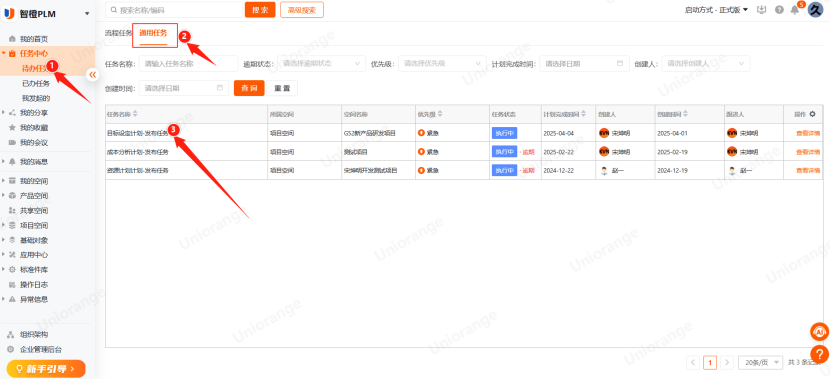Go to next page arrow in pagination

pos(727,363)
